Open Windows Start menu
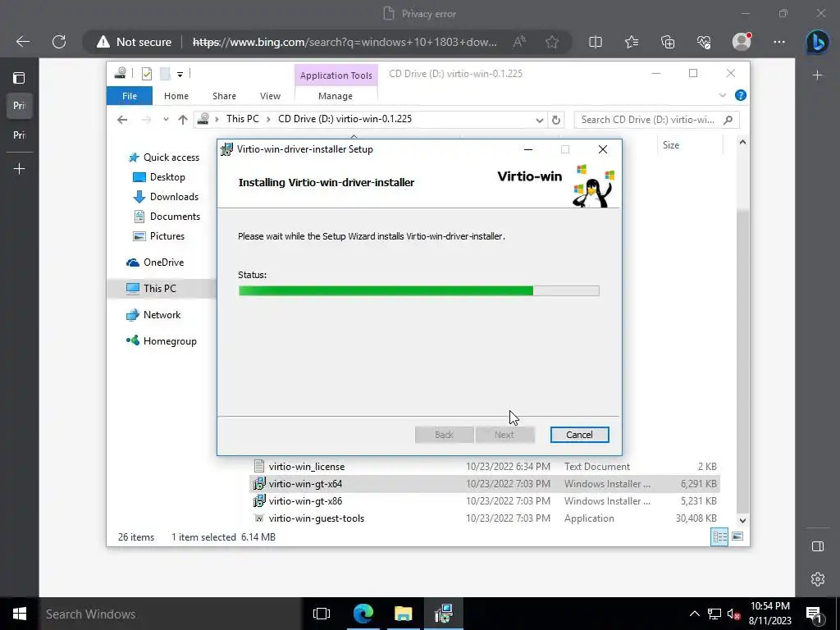The image size is (840, 630). tap(20, 614)
